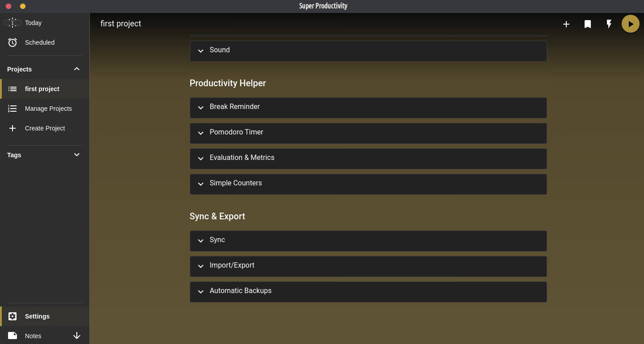This screenshot has height=344, width=644.
Task: Click Productivity Helper heading
Action: pyautogui.click(x=228, y=83)
